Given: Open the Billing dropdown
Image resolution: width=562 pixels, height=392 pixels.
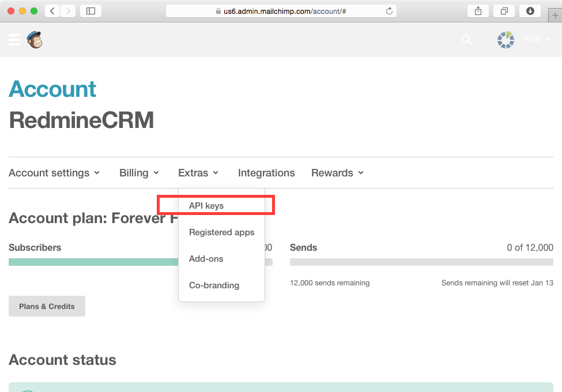Looking at the screenshot, I should [x=139, y=172].
